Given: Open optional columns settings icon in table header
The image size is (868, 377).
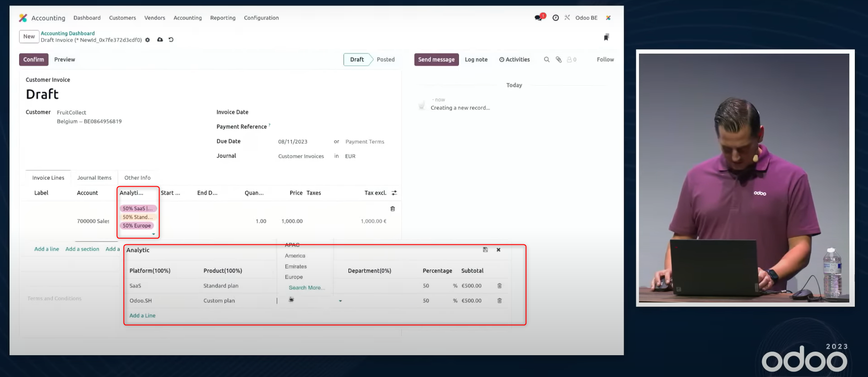Looking at the screenshot, I should coord(394,193).
